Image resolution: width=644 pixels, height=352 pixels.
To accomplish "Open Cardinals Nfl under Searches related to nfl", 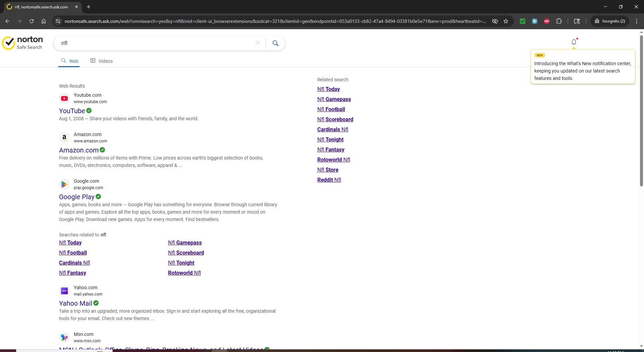I will (x=74, y=263).
